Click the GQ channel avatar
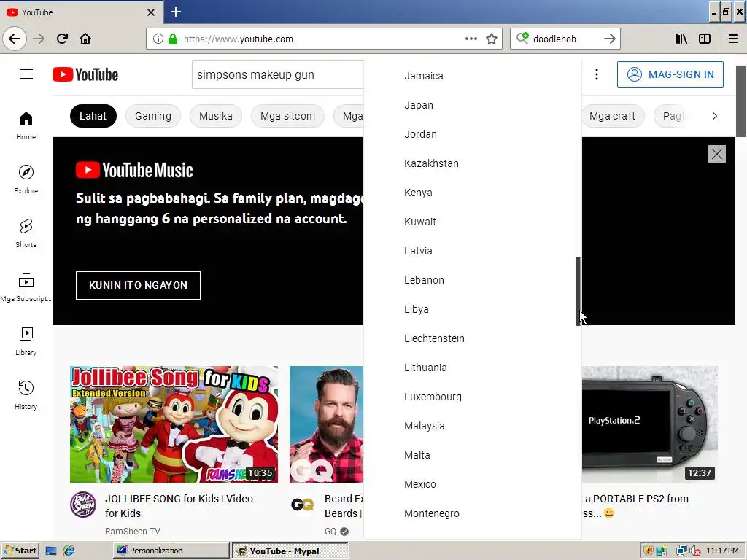Screen dimensions: 747x560 [303, 505]
